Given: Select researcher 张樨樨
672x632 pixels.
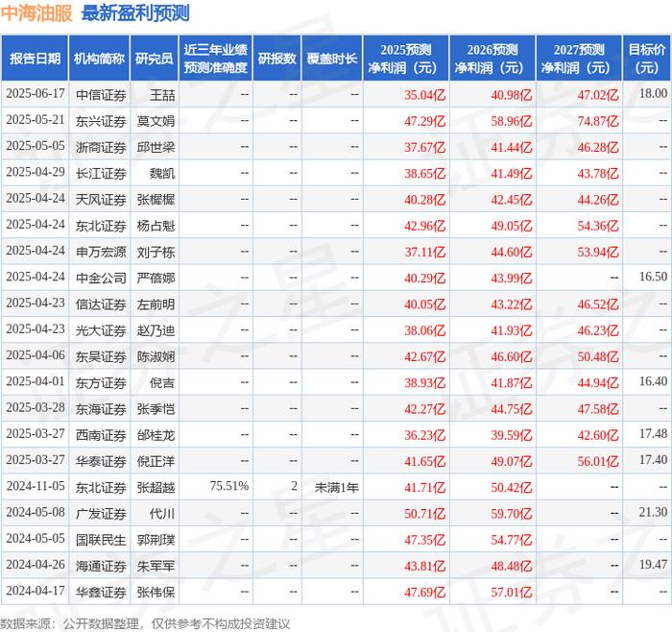Looking at the screenshot, I should pyautogui.click(x=156, y=200).
